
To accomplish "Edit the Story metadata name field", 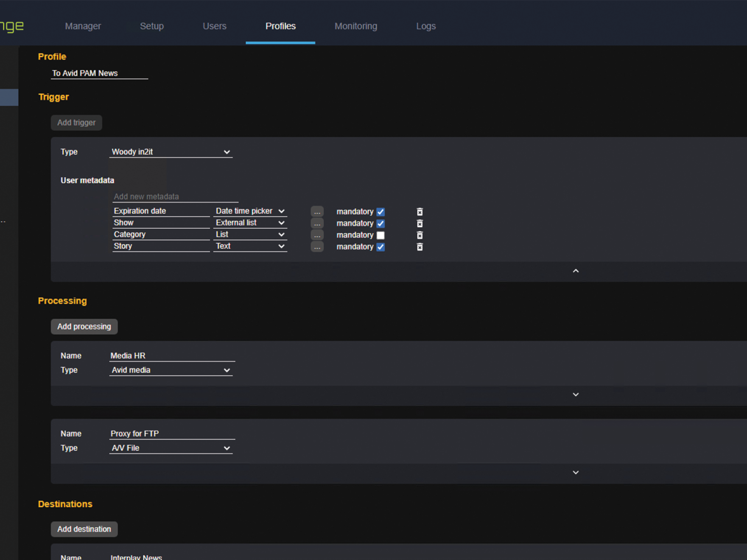I will [161, 246].
